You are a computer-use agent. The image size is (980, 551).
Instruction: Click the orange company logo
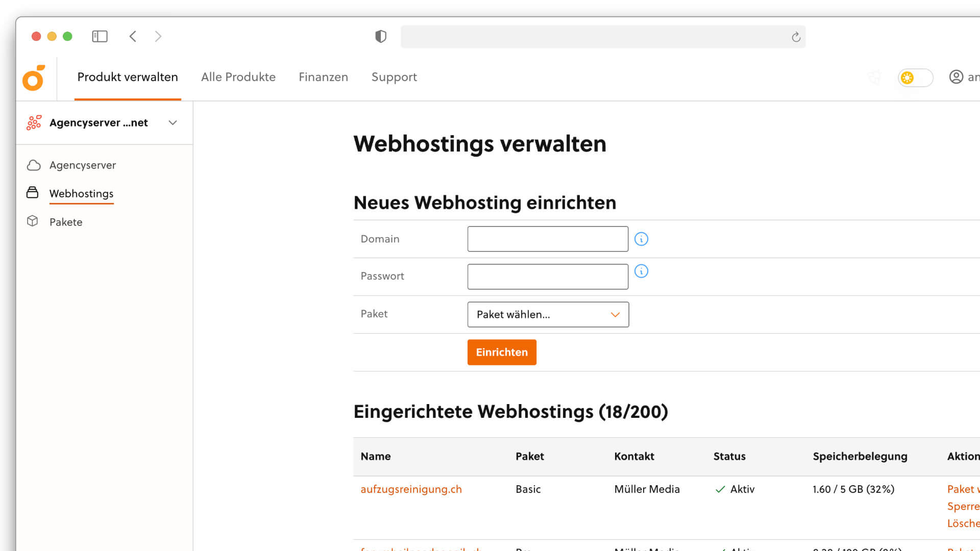[34, 78]
